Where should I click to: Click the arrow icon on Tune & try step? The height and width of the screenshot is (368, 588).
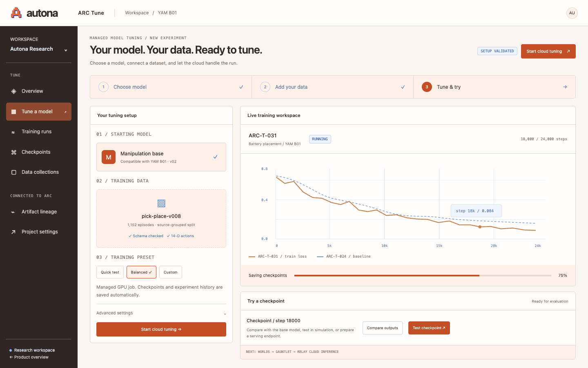[x=565, y=87]
